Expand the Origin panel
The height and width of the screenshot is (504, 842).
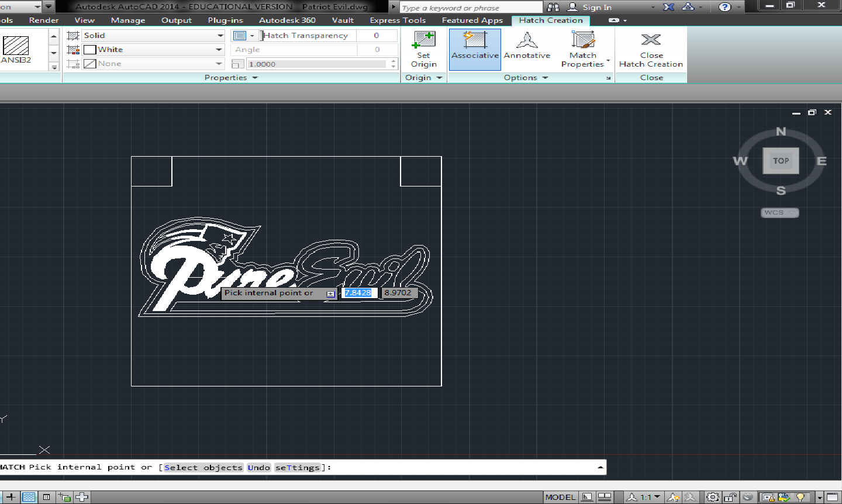click(x=424, y=77)
